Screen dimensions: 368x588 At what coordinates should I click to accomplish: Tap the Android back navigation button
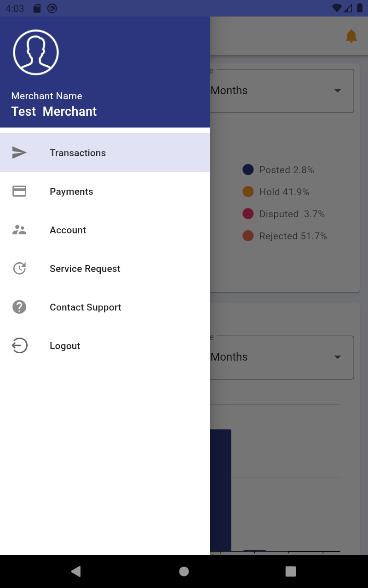coord(76,571)
